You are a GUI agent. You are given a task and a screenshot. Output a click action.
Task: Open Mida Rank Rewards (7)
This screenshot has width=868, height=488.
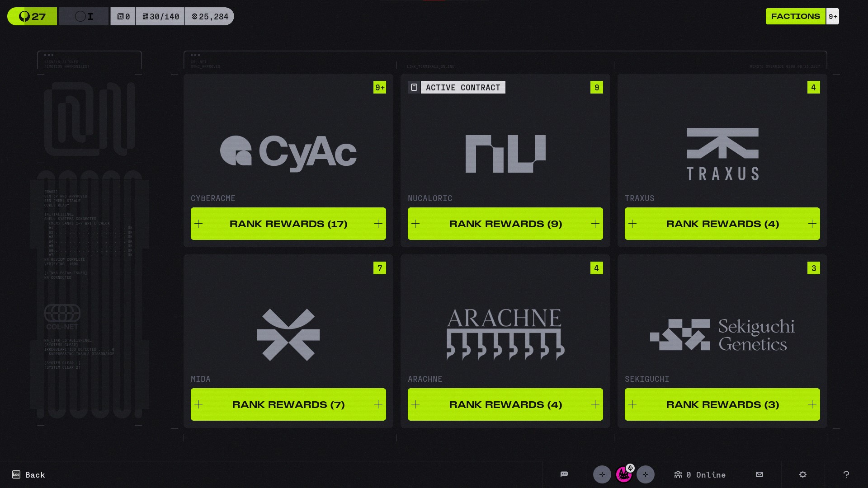pos(288,404)
